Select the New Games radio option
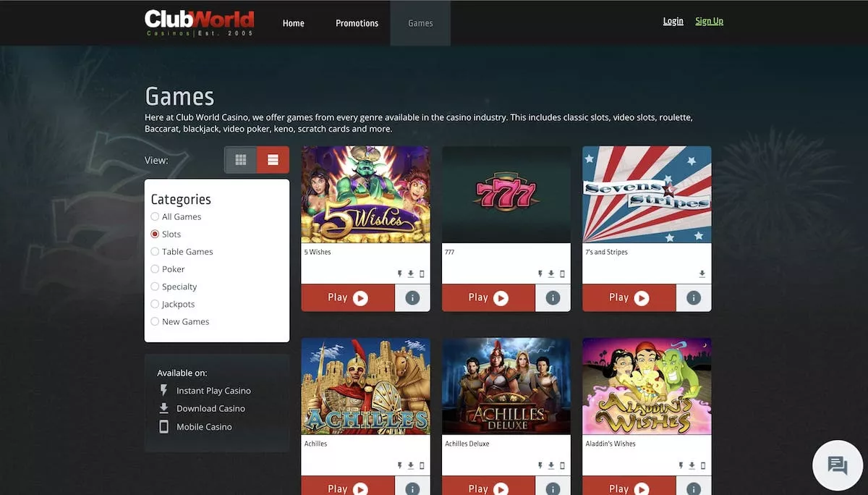868x495 pixels. [x=155, y=322]
